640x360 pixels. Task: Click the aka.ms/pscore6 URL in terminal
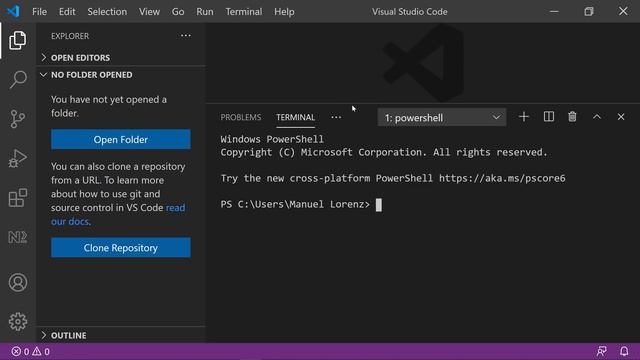click(502, 178)
